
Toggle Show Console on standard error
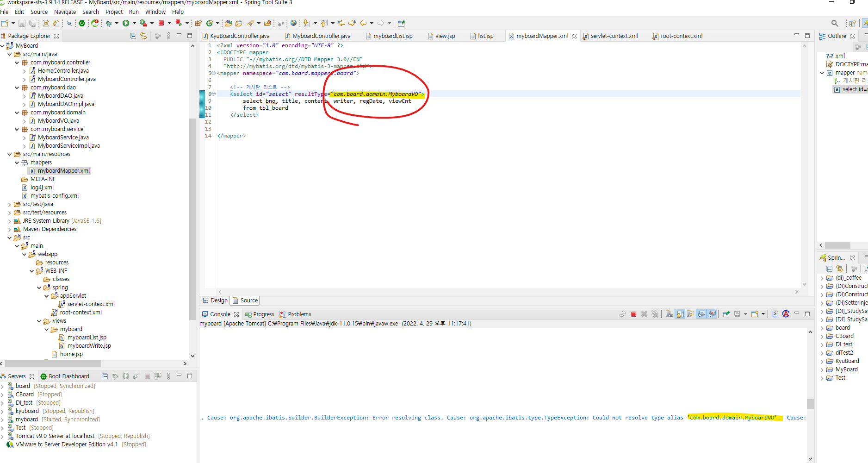[x=712, y=314]
